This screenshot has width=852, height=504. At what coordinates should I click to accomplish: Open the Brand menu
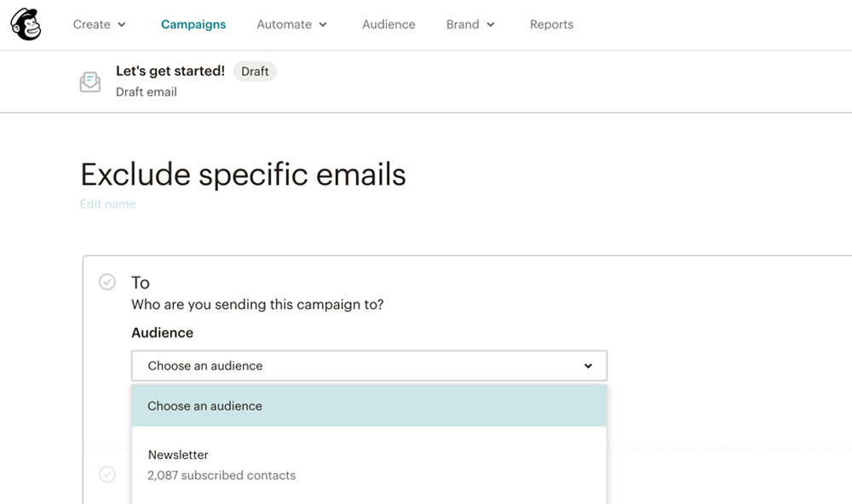(463, 25)
